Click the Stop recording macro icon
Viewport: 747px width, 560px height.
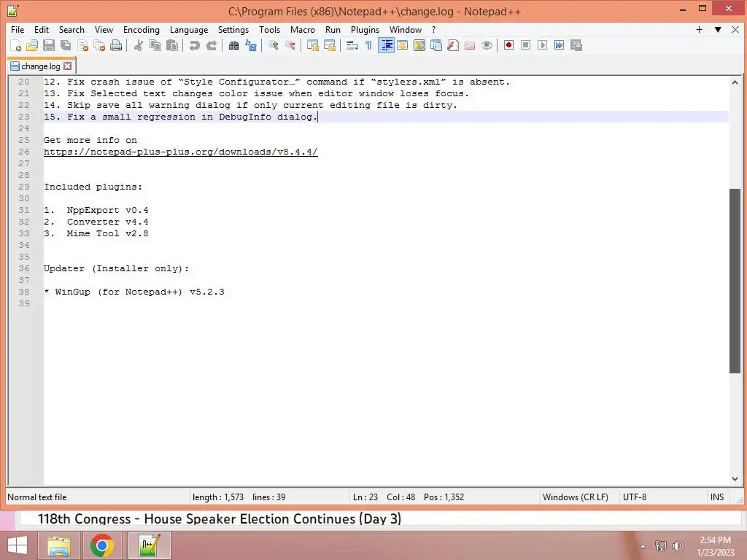coord(525,45)
